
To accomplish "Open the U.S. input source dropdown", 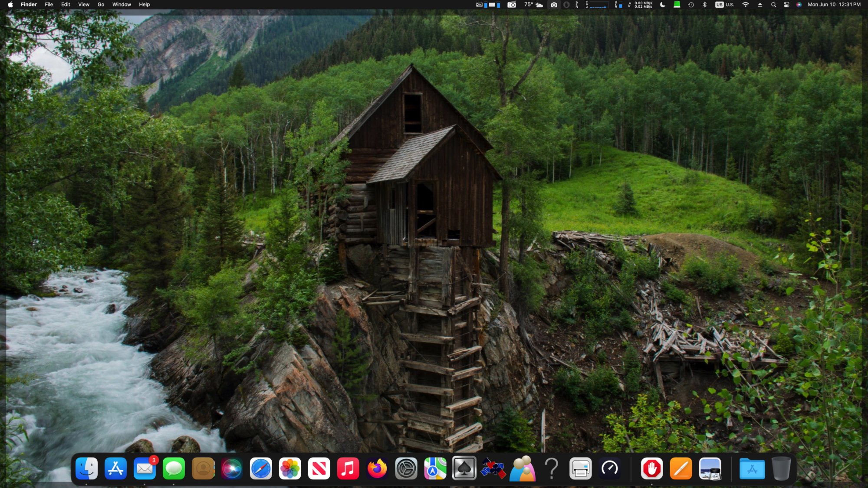I will [x=725, y=5].
